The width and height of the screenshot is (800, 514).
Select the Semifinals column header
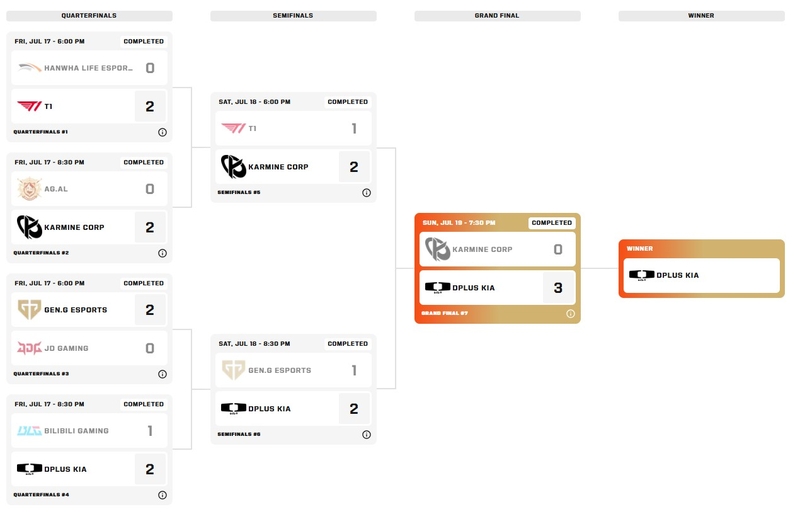point(293,16)
